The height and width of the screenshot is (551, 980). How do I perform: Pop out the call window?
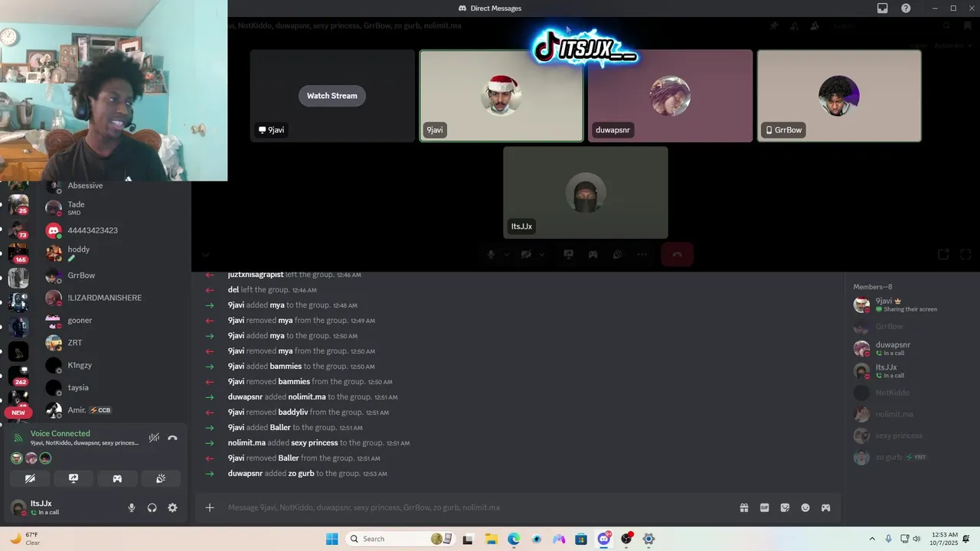click(x=943, y=255)
